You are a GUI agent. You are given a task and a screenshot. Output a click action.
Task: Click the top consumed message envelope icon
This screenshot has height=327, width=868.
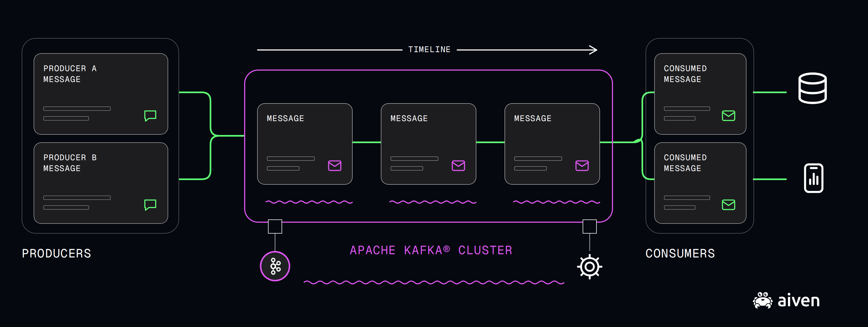pyautogui.click(x=729, y=116)
